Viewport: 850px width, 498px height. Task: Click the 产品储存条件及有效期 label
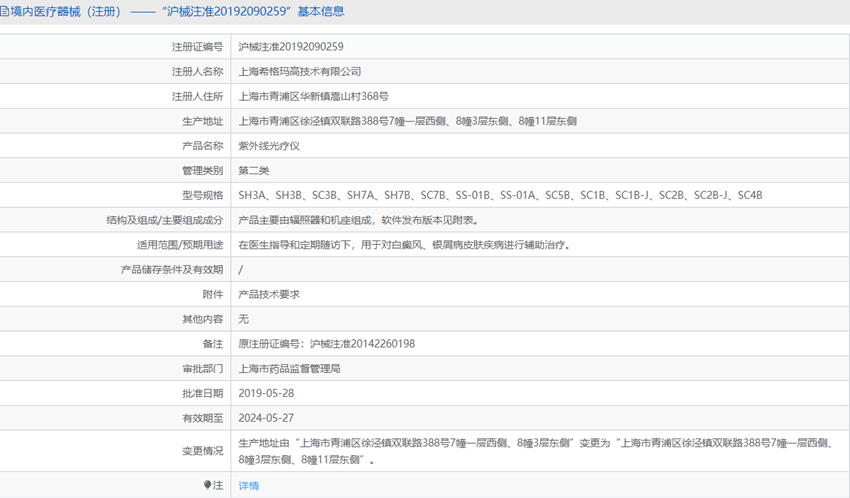point(172,270)
